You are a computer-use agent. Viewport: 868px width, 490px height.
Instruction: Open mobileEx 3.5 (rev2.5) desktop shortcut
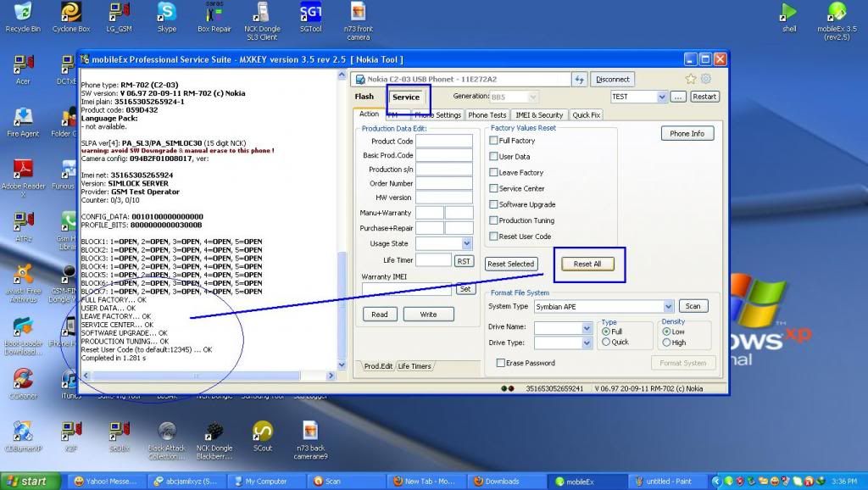(x=837, y=20)
